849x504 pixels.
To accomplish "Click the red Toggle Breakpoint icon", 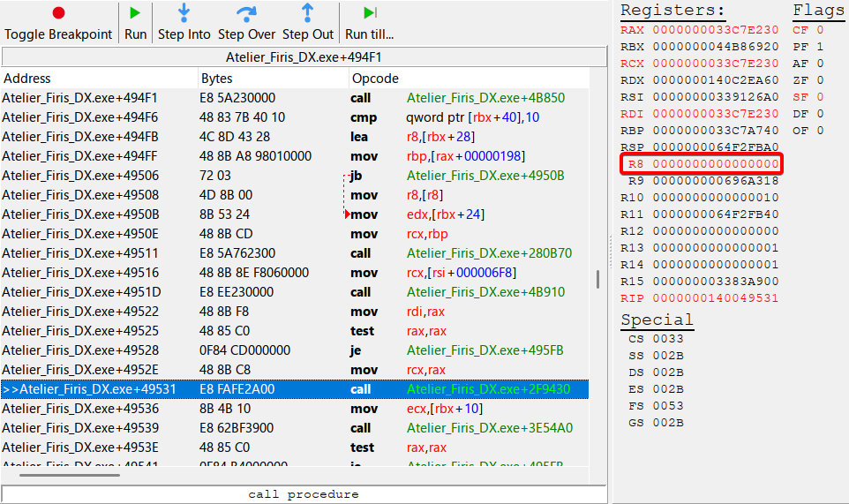I will click(x=58, y=13).
